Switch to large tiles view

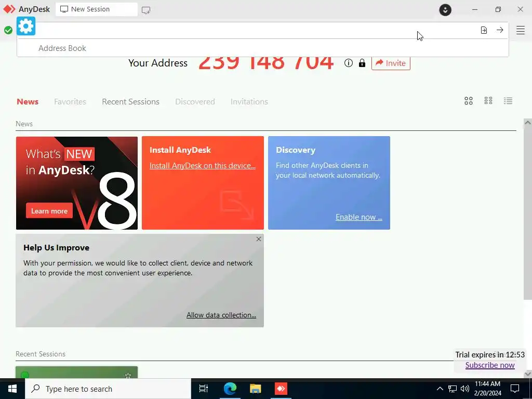tap(469, 101)
